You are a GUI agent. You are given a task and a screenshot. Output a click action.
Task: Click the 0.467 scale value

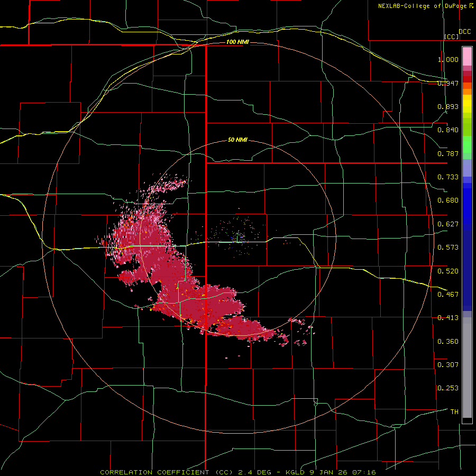tap(448, 295)
